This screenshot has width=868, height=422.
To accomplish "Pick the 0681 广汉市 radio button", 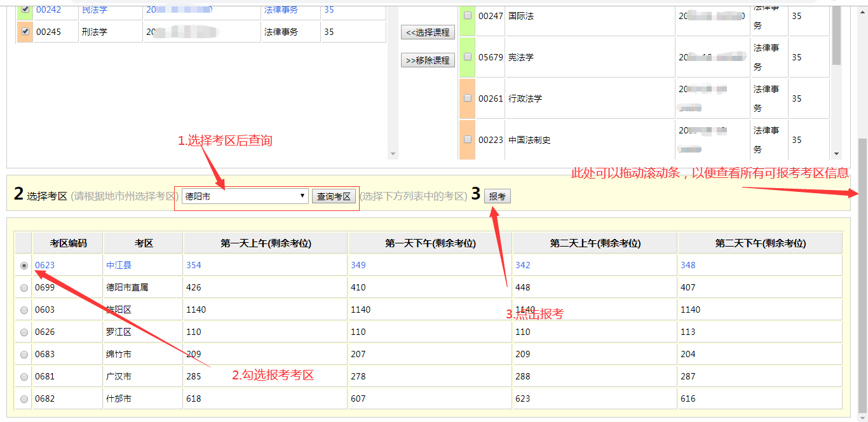I will (x=23, y=376).
